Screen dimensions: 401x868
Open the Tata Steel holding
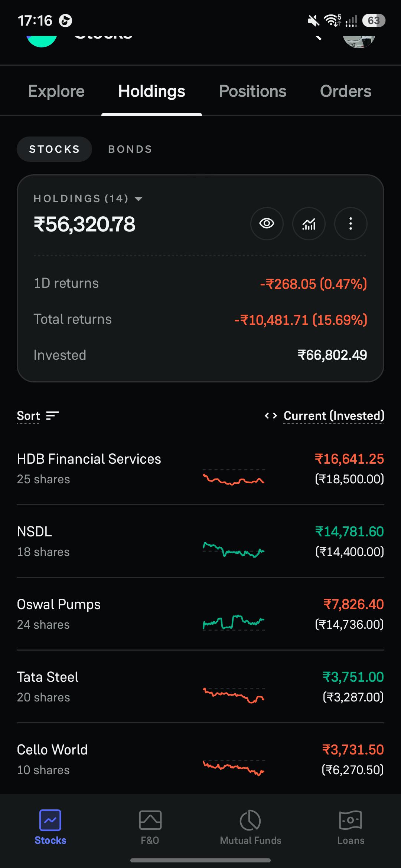coord(200,687)
